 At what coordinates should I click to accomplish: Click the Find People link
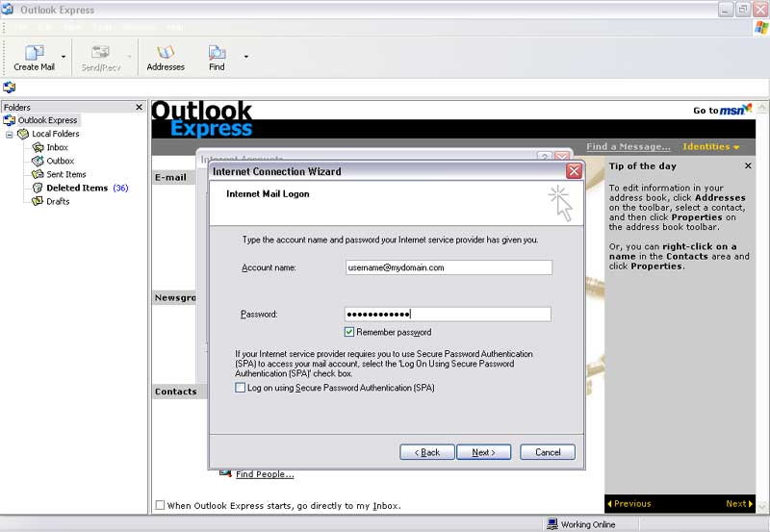click(x=265, y=474)
